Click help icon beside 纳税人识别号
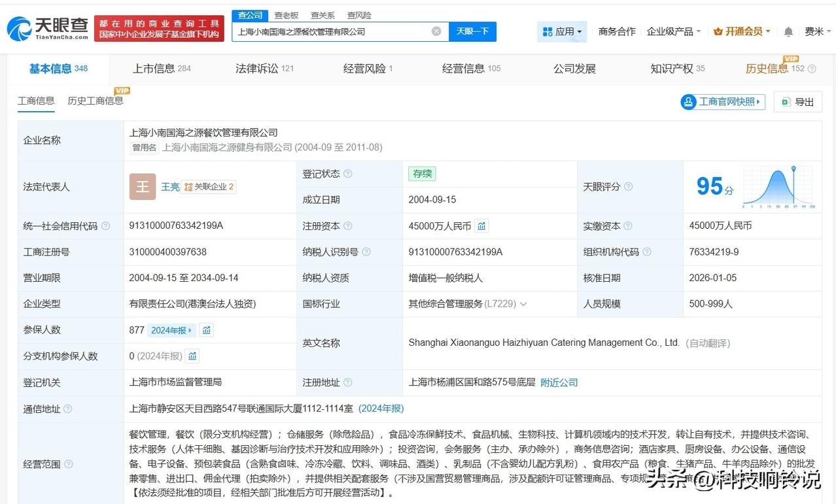Screen dimensions: 836x504 click(x=366, y=252)
